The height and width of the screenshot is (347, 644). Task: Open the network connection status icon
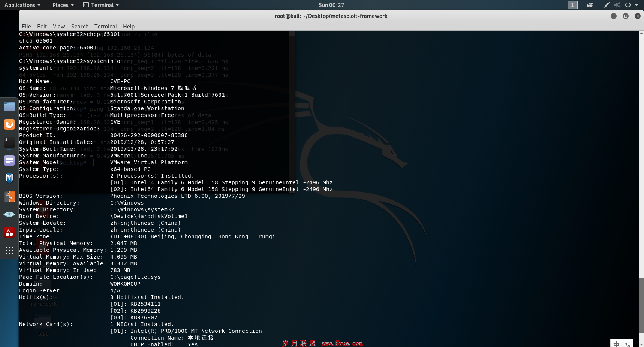tap(607, 5)
